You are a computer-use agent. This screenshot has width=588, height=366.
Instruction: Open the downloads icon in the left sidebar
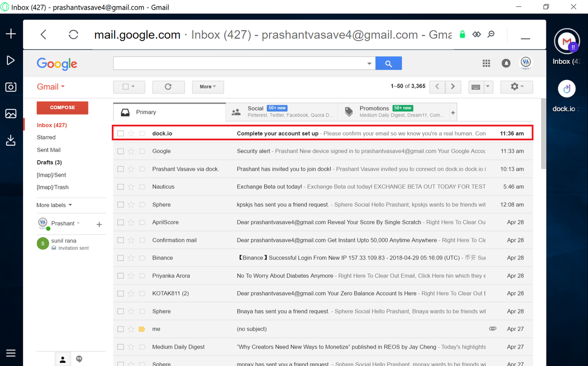coord(11,140)
